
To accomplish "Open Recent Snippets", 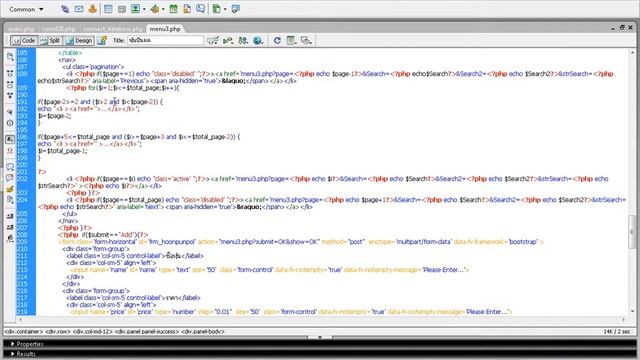I will 10,200.
